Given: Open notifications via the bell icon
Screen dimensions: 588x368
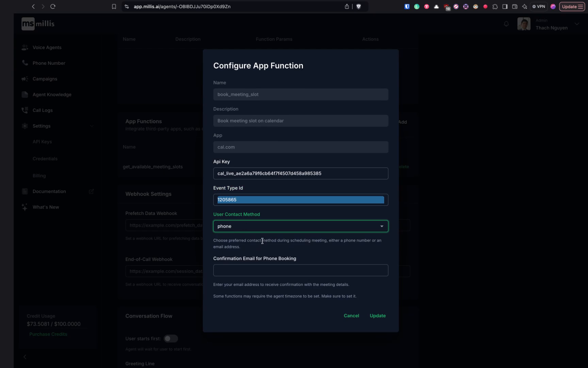Looking at the screenshot, I should 506,24.
